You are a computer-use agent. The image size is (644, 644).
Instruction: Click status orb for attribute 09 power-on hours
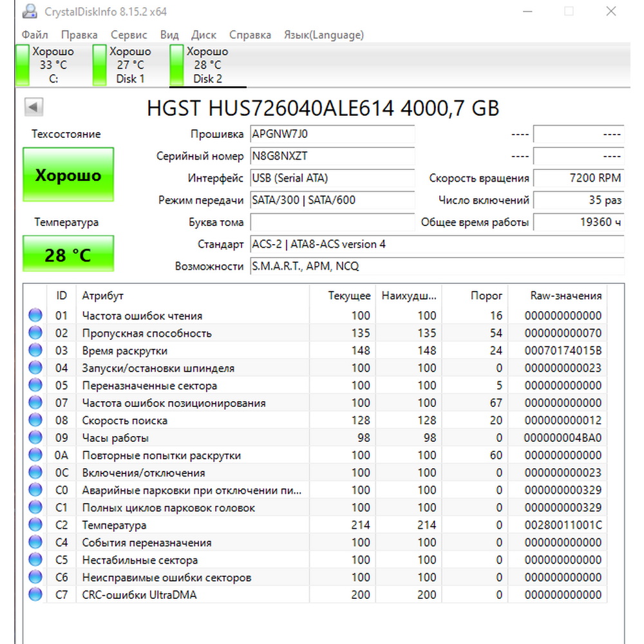[35, 437]
